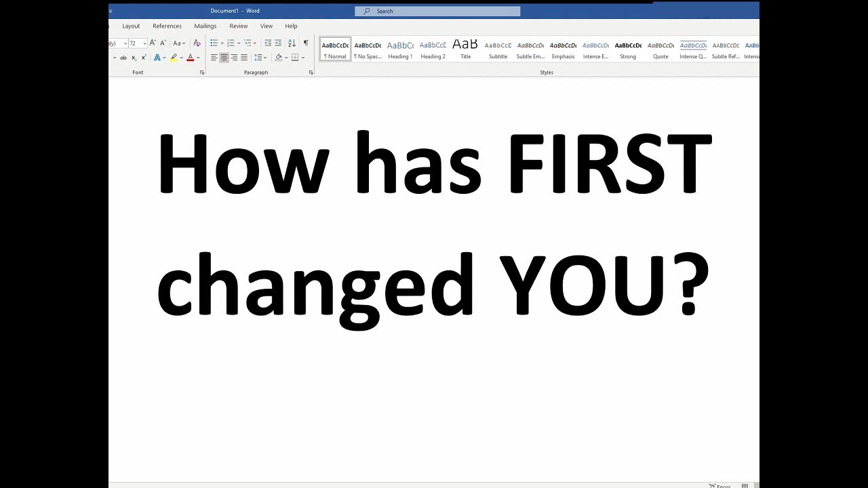Apply the Intense Quote style
The width and height of the screenshot is (868, 488).
point(693,49)
